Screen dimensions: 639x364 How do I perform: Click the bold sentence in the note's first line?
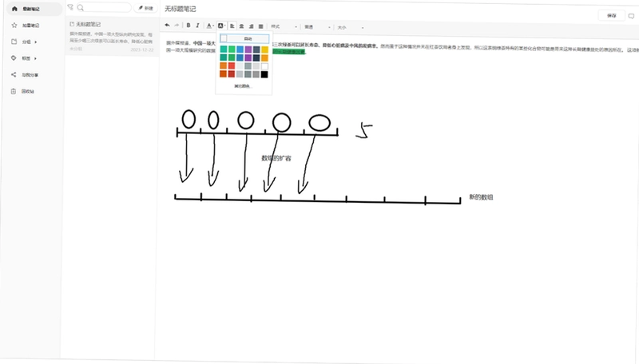324,45
